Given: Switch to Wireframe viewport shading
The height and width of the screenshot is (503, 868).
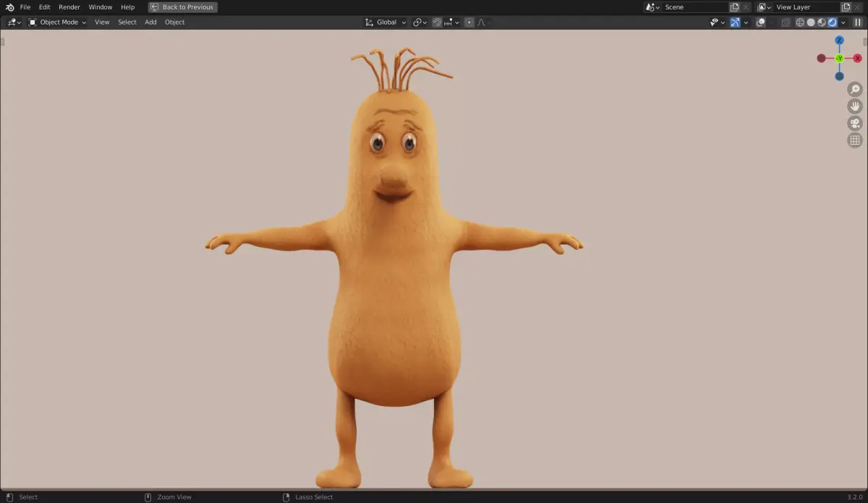Looking at the screenshot, I should (x=799, y=22).
